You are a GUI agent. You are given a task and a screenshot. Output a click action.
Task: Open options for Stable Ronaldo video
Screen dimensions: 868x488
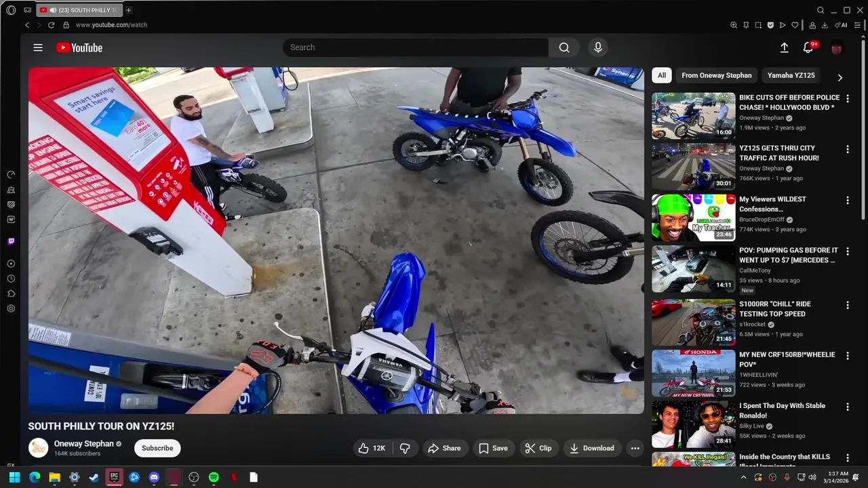(x=847, y=407)
